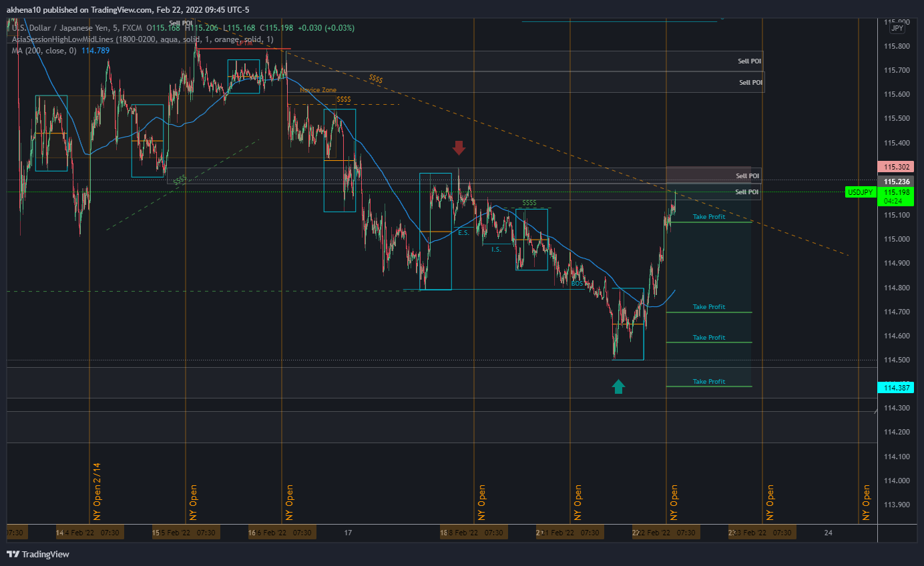
Task: Click the Novice Zone label
Action: (318, 90)
